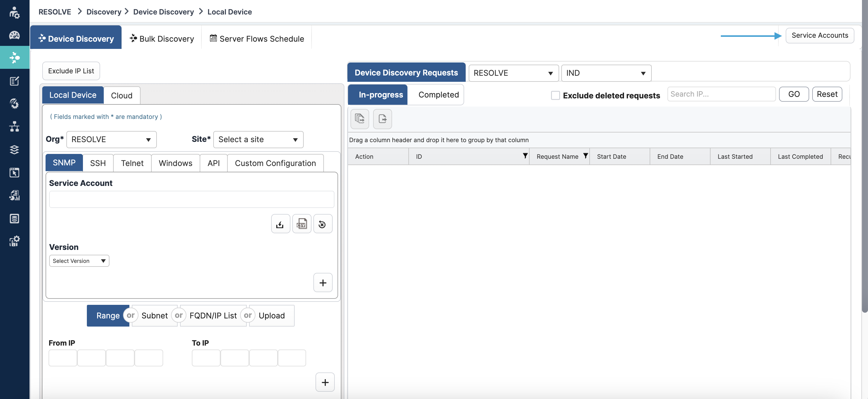Choose the Range option

coord(108,315)
